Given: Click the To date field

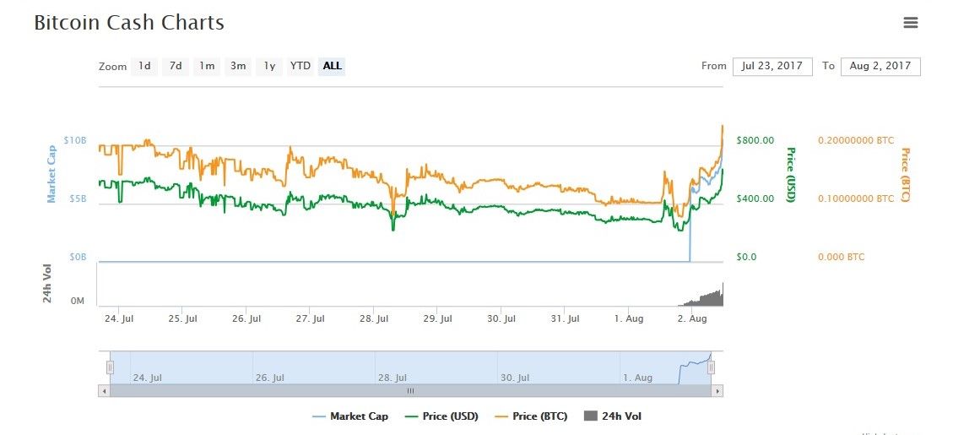Looking at the screenshot, I should [x=880, y=66].
